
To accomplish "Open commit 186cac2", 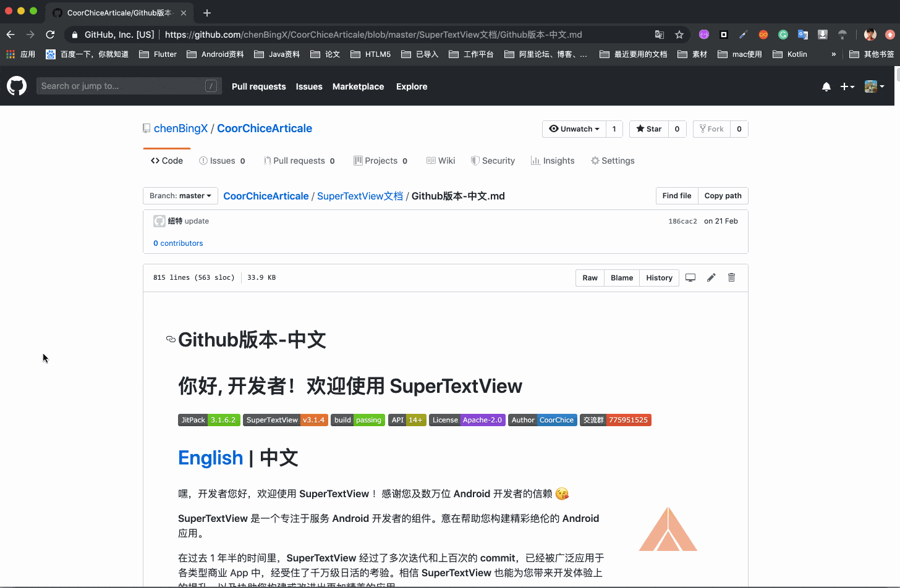I will tap(682, 221).
